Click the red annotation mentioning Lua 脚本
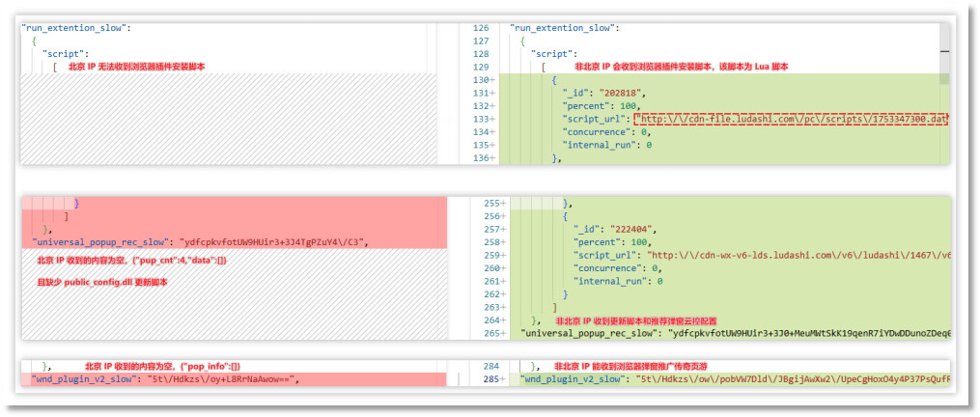The image size is (980, 417). point(681,67)
